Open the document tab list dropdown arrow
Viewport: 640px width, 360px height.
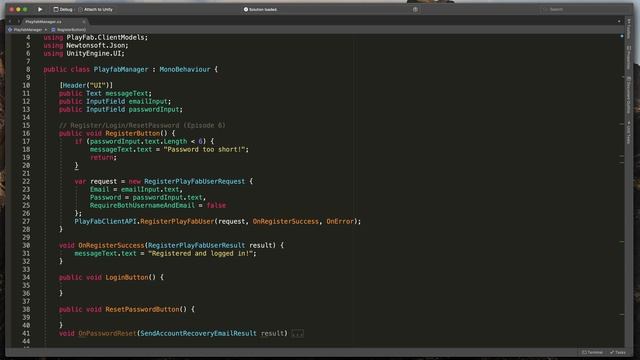(619, 21)
